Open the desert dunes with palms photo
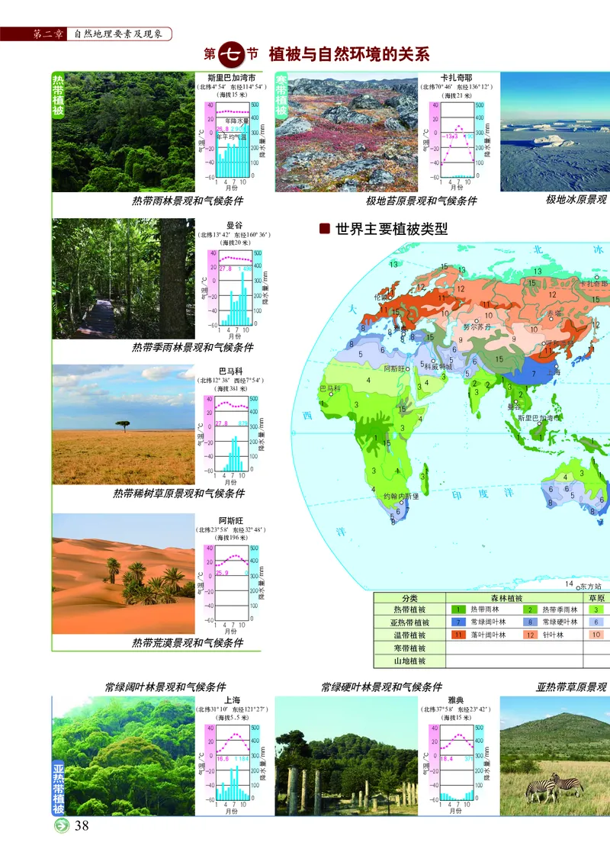The width and height of the screenshot is (610, 868). pos(124,574)
